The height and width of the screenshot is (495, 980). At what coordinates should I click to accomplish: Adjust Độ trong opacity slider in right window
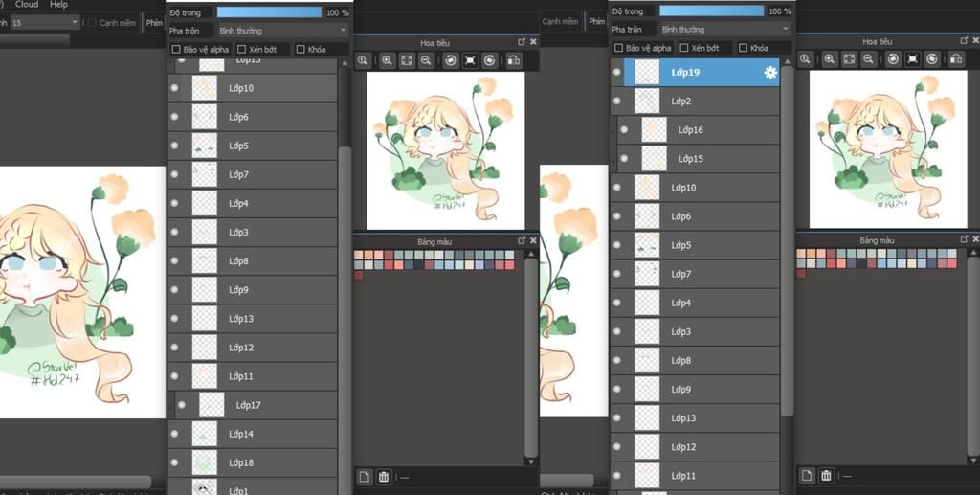pyautogui.click(x=712, y=11)
